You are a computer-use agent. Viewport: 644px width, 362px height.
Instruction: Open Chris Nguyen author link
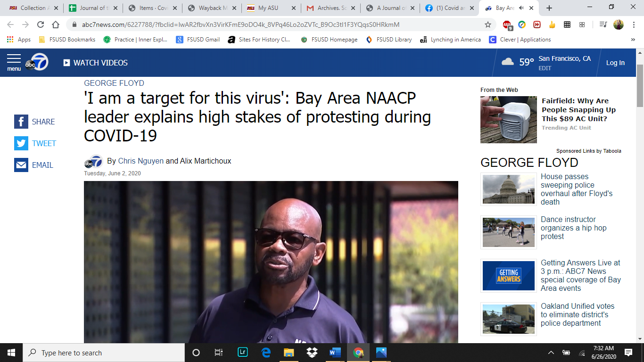[x=140, y=161]
